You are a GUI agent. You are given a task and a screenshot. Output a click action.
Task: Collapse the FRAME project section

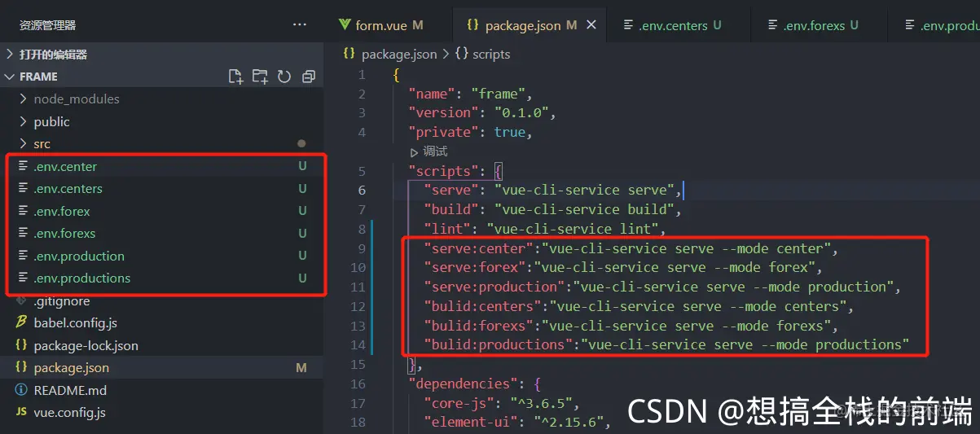coord(10,77)
